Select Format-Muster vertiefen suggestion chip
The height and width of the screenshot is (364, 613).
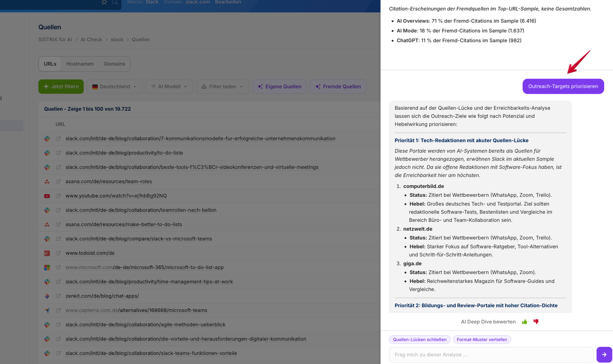(482, 340)
